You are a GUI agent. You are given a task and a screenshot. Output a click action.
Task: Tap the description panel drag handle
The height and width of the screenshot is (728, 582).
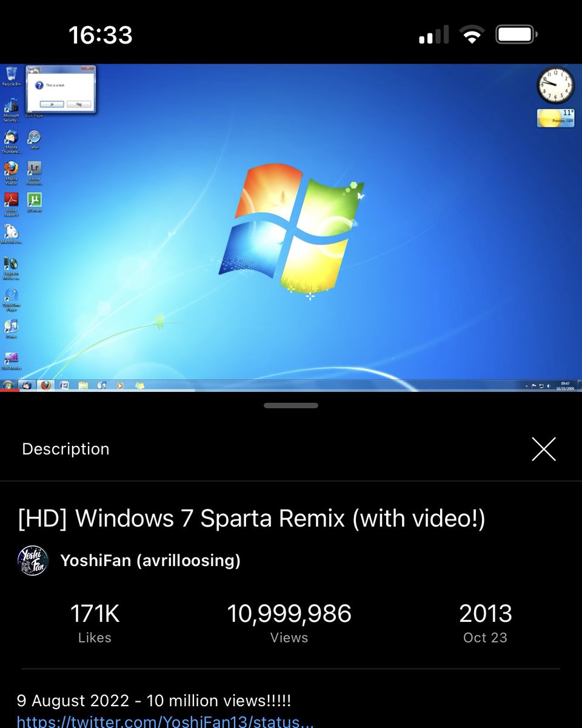pyautogui.click(x=291, y=405)
